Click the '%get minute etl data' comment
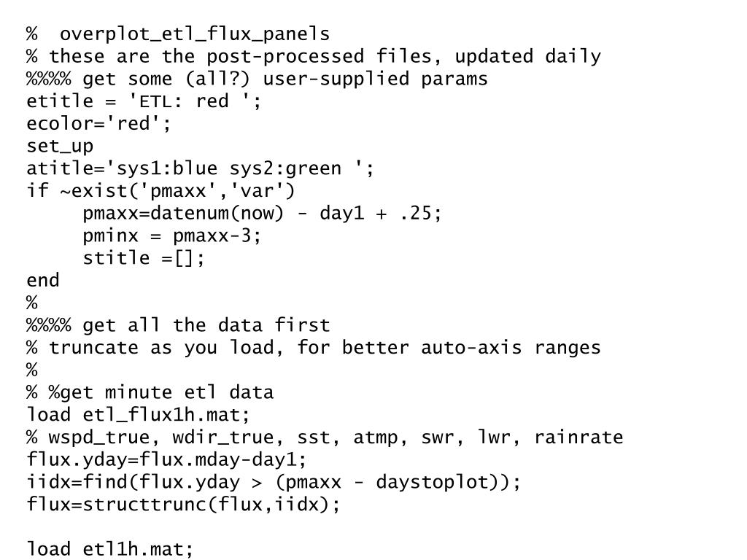Screen dimensions: 747x560 point(150,392)
